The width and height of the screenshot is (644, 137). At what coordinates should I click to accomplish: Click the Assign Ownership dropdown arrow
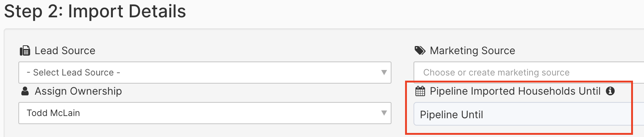[384, 113]
